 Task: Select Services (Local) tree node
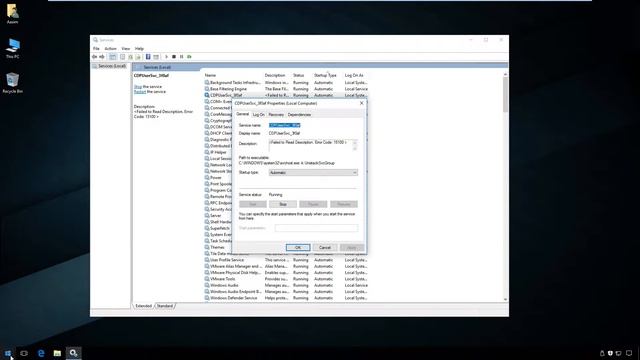[111, 66]
